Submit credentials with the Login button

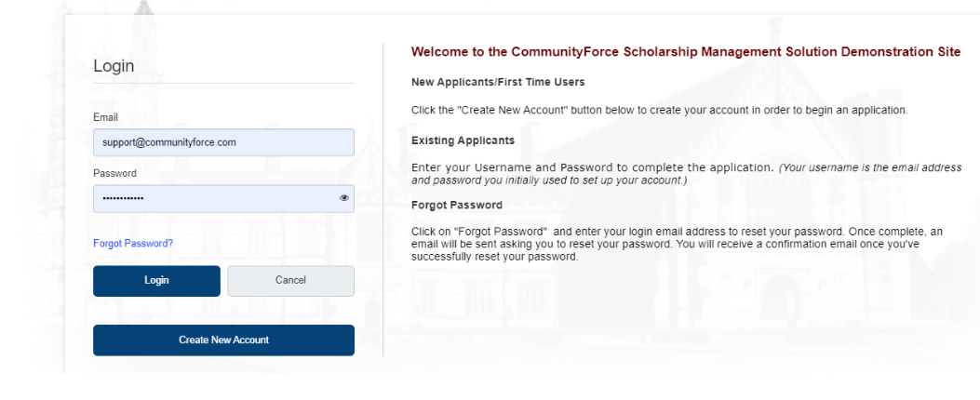[x=157, y=281]
